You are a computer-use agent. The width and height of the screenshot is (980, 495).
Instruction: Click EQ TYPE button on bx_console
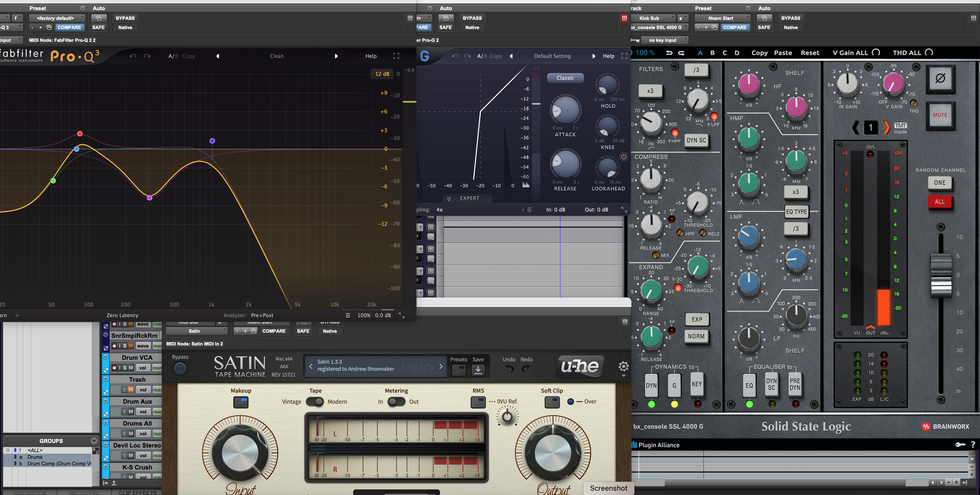point(796,212)
